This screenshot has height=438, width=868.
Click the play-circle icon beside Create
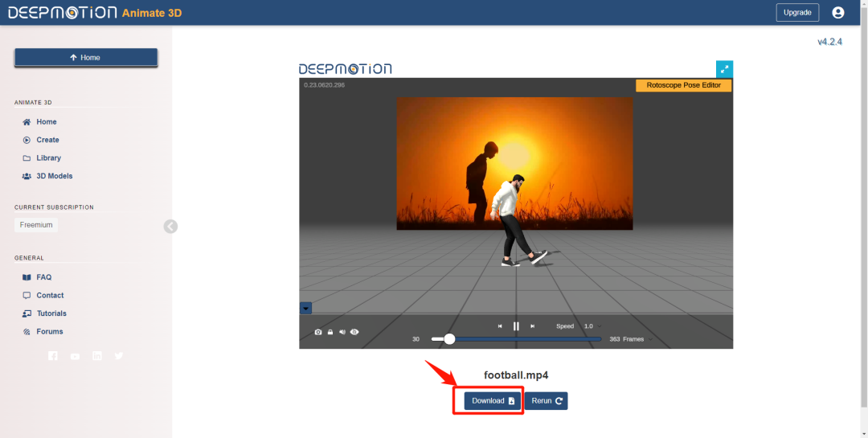(x=27, y=140)
